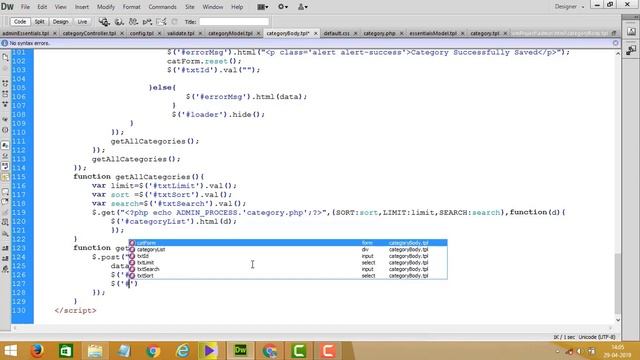Open the orange Camtasia recorder taskbar icon
Viewport: 640px width, 360px height.
pyautogui.click(x=328, y=351)
